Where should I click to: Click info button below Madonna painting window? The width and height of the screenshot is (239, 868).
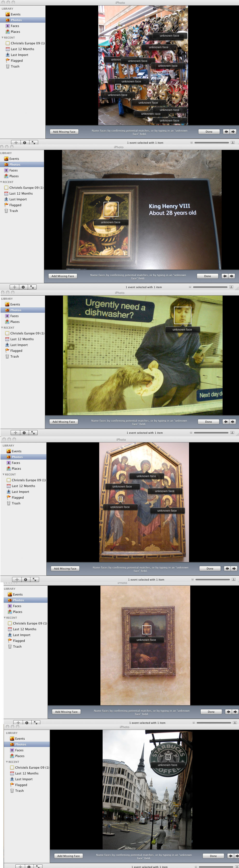(25, 580)
